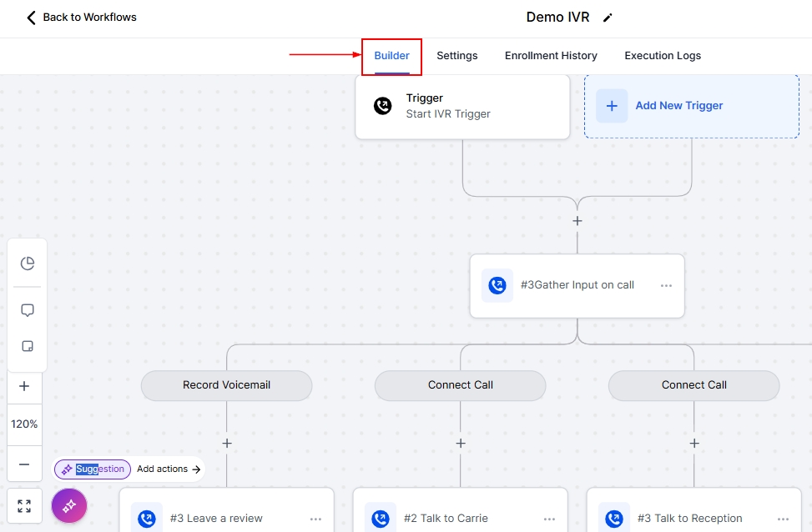The image size is (812, 532).
Task: Open the purple AI sparkle button
Action: click(69, 505)
